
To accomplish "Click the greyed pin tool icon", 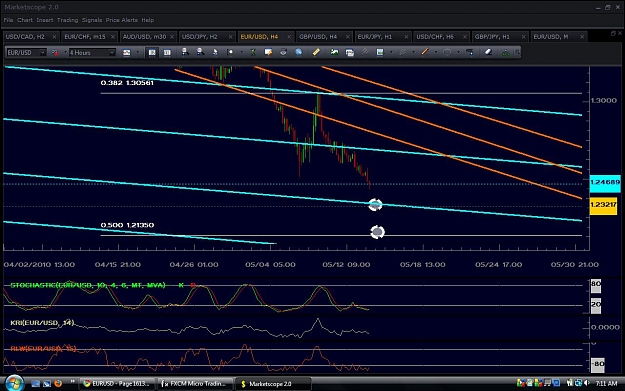I will coord(365,52).
